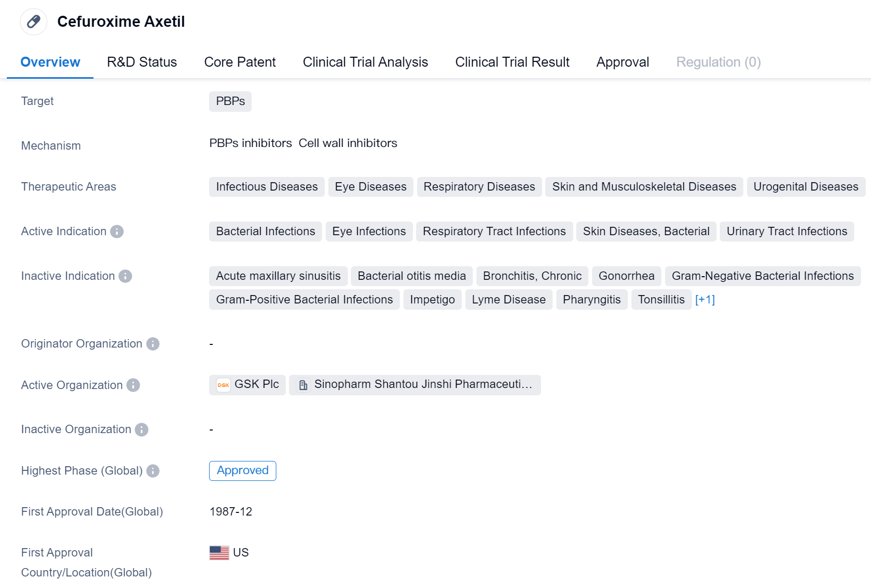Click the GSK logo icon
This screenshot has height=588, width=871.
(x=223, y=385)
